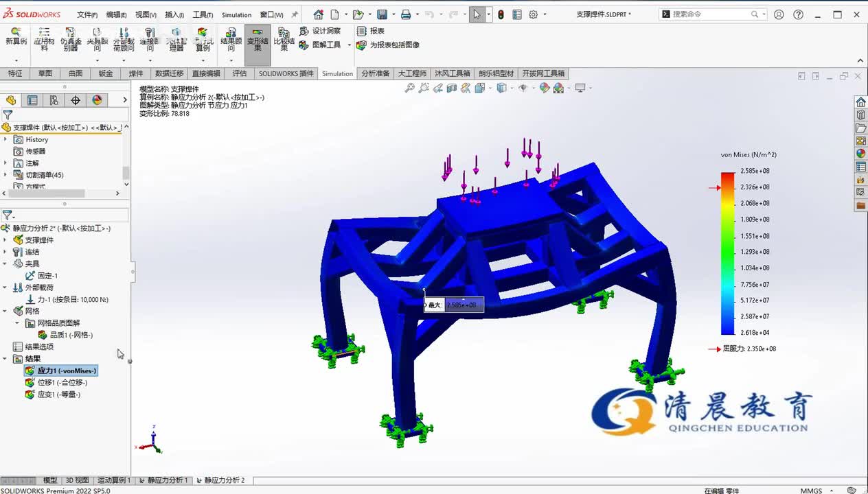The image size is (868, 494).
Task: Open 图解工具 (Plot Tools)
Action: [320, 45]
